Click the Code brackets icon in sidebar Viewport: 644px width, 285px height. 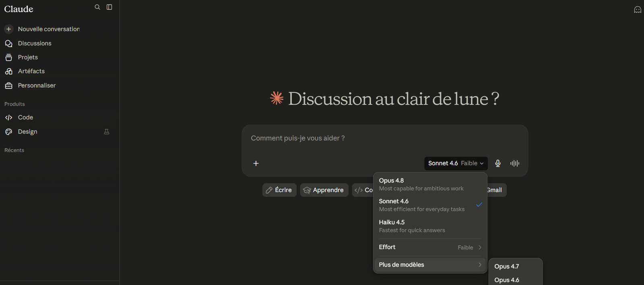click(x=8, y=118)
